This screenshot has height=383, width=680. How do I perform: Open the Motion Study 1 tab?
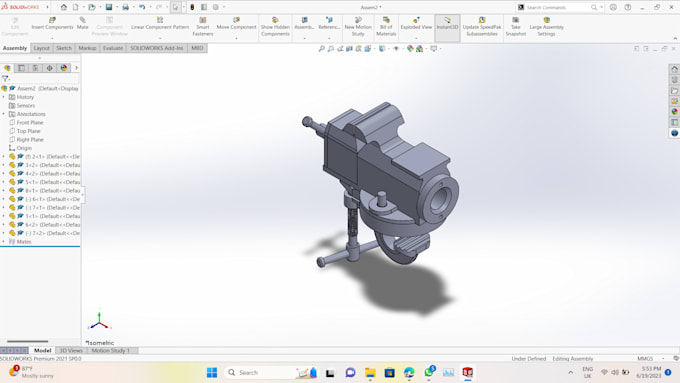click(x=111, y=350)
